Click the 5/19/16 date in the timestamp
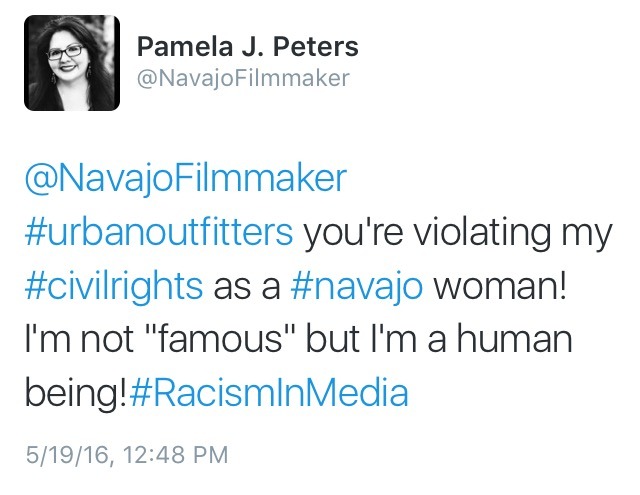The height and width of the screenshot is (495, 640). (x=67, y=455)
